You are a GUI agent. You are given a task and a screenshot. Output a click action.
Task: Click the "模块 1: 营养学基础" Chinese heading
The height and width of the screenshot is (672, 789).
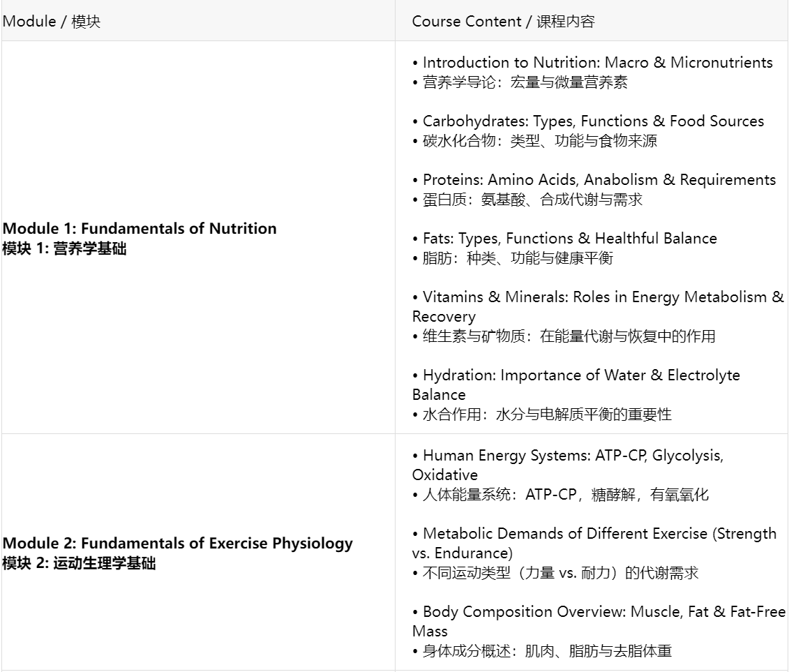64,248
